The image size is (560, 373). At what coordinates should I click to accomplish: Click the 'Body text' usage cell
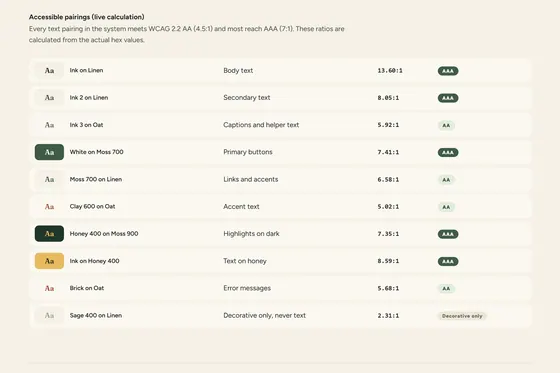click(238, 70)
